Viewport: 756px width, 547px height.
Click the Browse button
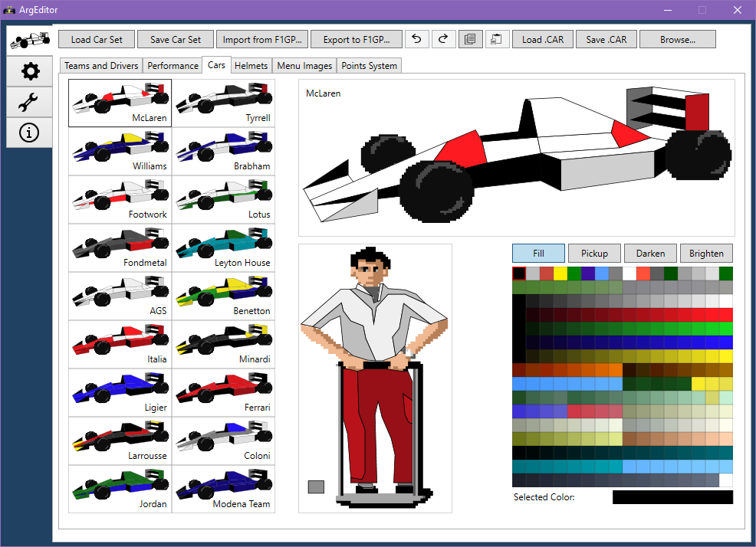click(678, 40)
